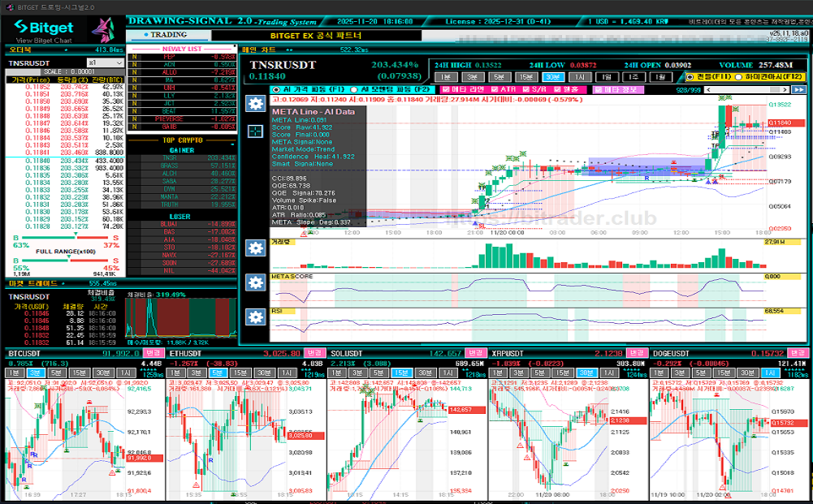Click the TNSR row in GAINER list
This screenshot has width=813, height=504.
click(x=181, y=158)
